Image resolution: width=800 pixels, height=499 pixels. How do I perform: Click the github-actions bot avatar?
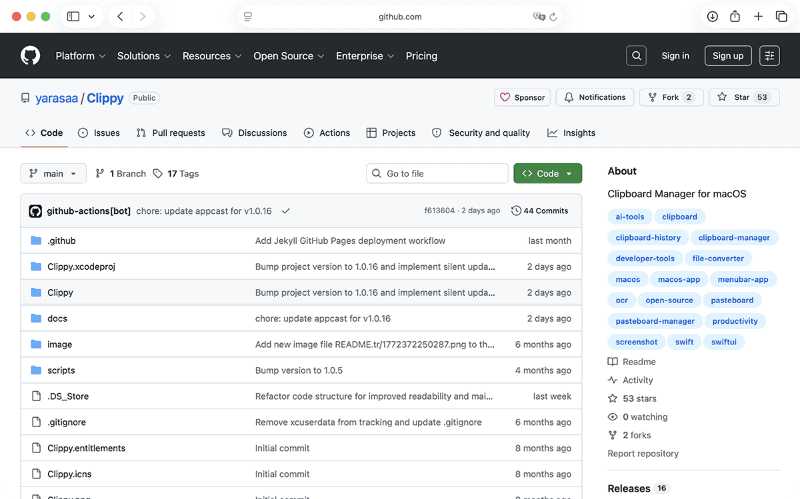(35, 211)
